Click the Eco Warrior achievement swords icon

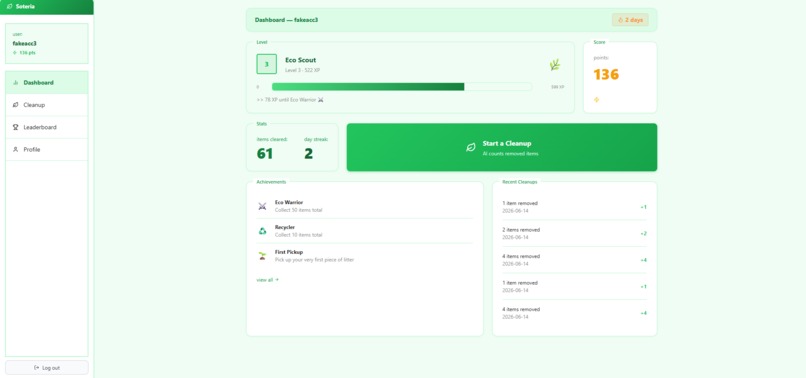[262, 206]
